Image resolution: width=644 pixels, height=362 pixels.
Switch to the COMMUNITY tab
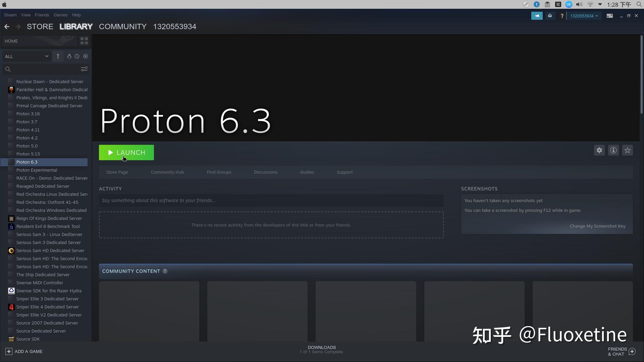[122, 26]
